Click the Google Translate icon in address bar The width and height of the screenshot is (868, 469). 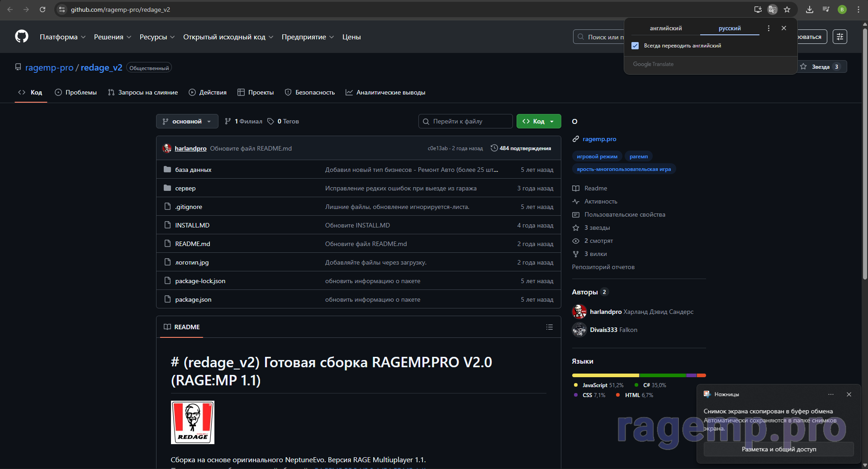tap(773, 9)
